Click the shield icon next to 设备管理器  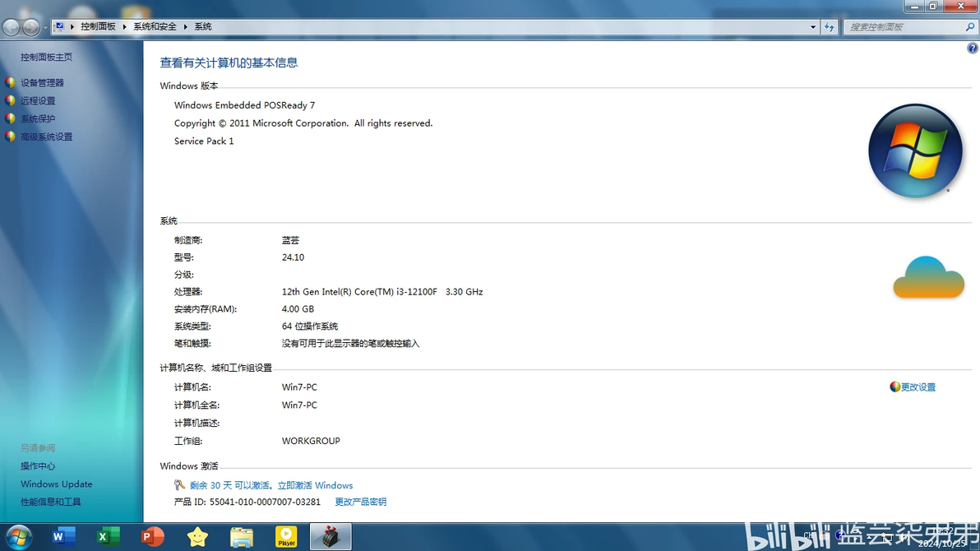pos(10,82)
